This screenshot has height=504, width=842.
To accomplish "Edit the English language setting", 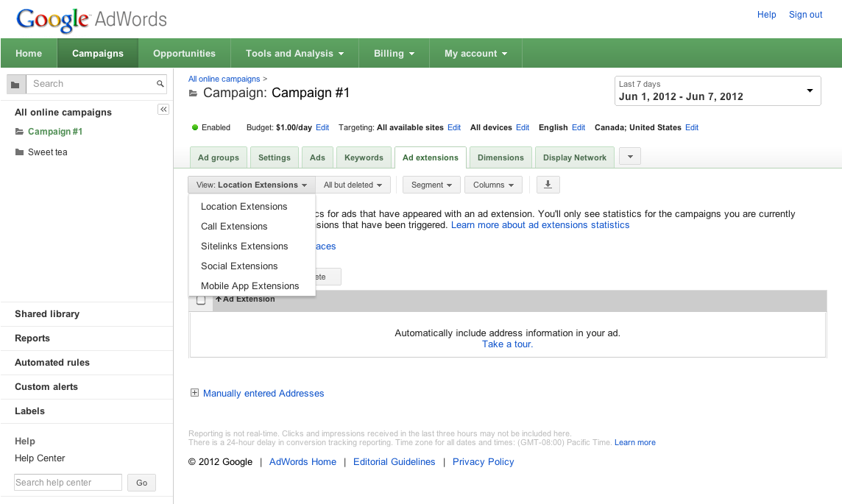I will [579, 127].
